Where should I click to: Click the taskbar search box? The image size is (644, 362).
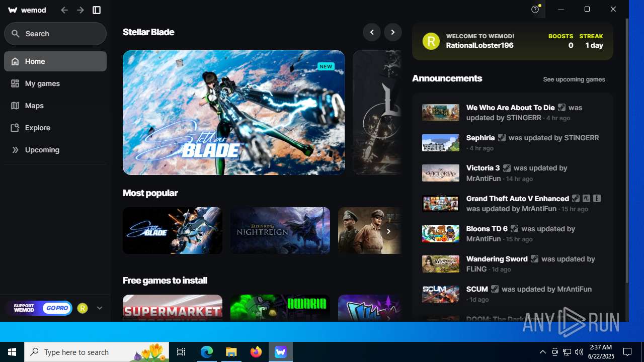97,352
